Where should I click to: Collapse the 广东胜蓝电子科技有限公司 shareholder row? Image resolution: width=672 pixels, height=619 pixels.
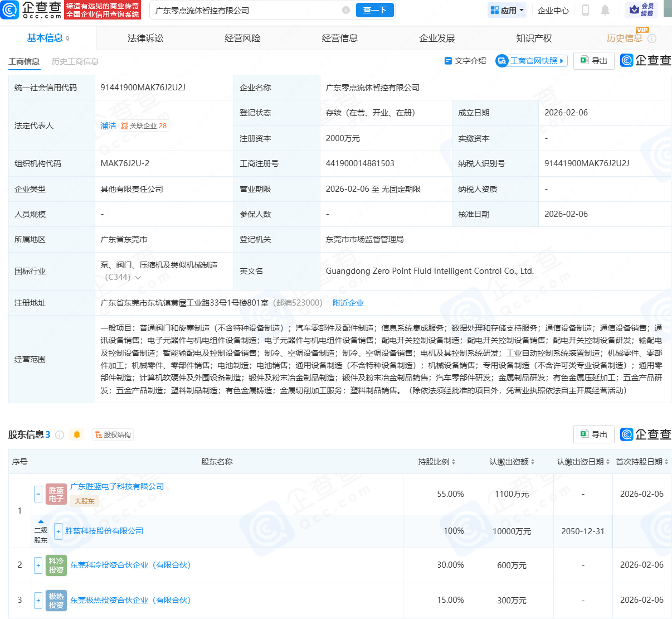coord(38,494)
